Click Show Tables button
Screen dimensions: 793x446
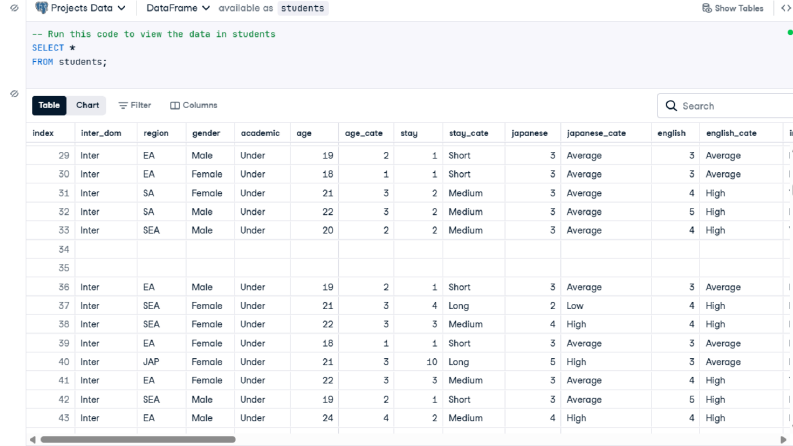(x=733, y=8)
